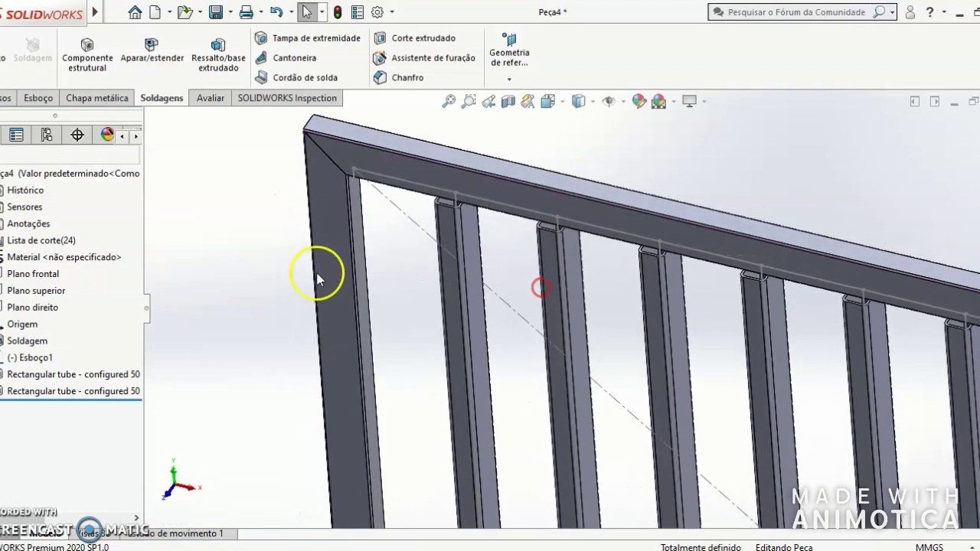Image resolution: width=980 pixels, height=551 pixels.
Task: Expand the Options gear dropdown arrow
Action: coord(392,12)
